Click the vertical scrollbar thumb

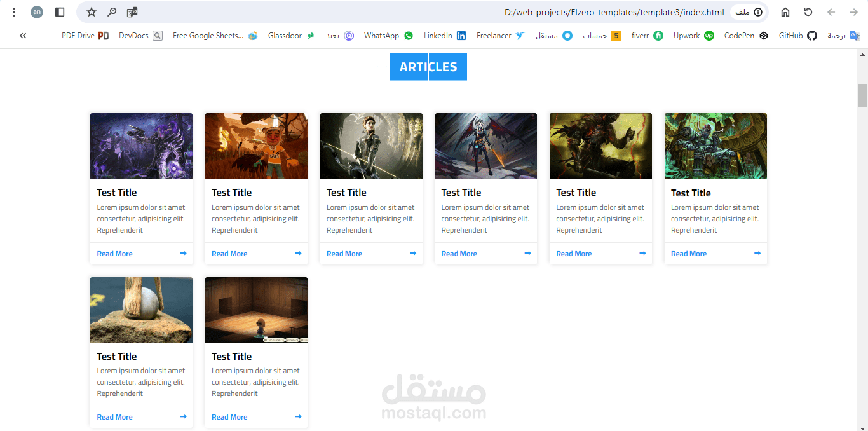(862, 95)
